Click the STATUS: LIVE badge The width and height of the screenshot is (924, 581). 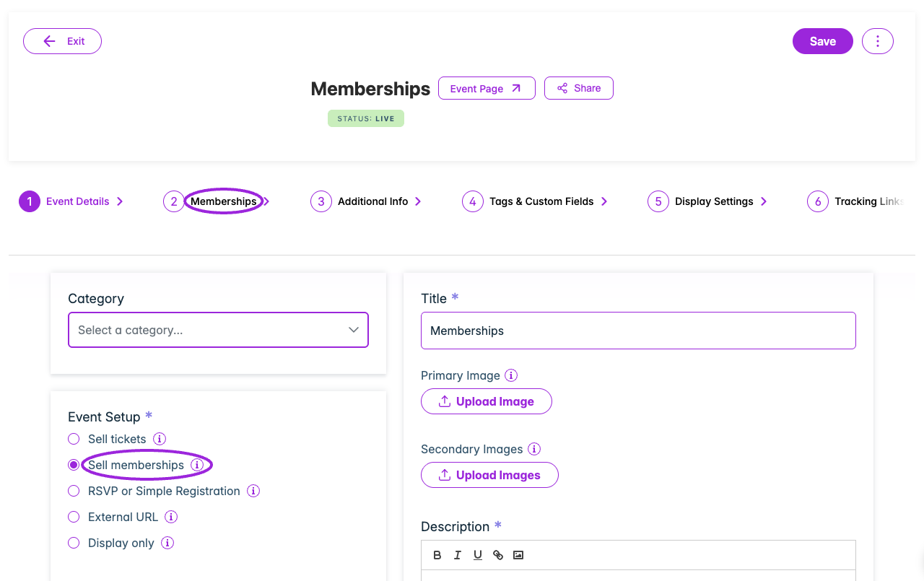366,118
